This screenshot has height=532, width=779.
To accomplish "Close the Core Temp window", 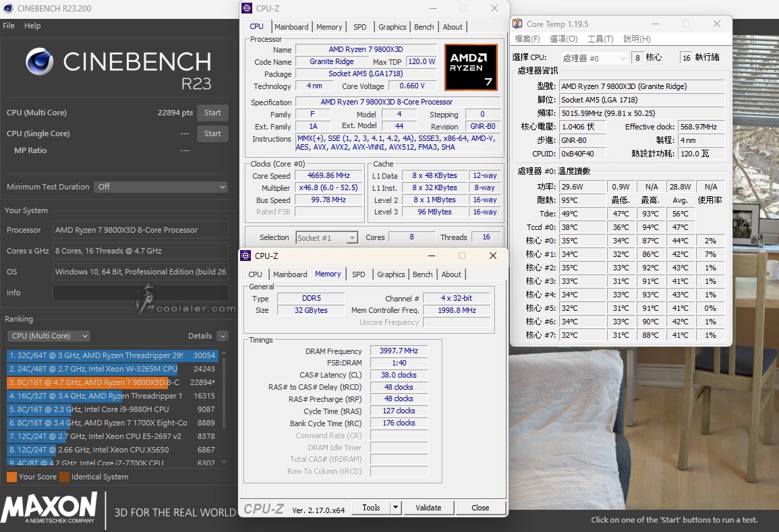I will (x=716, y=24).
